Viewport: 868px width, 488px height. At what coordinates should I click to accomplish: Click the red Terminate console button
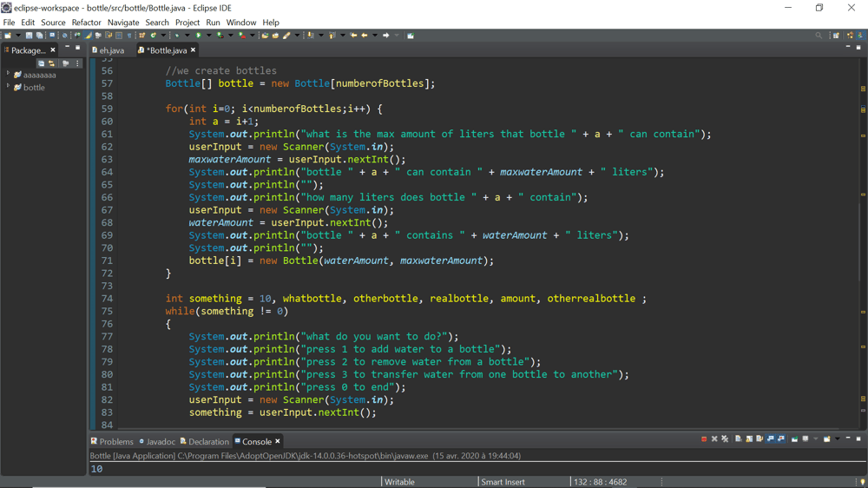704,439
